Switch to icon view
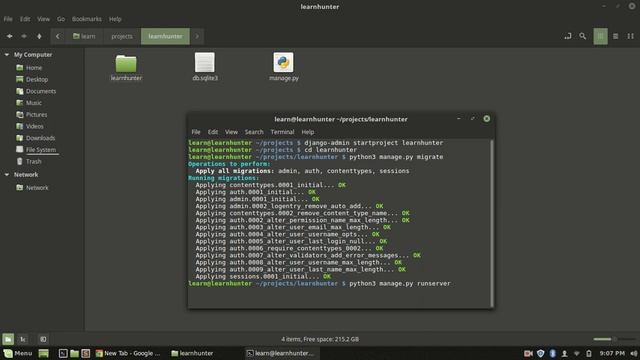 coord(600,36)
